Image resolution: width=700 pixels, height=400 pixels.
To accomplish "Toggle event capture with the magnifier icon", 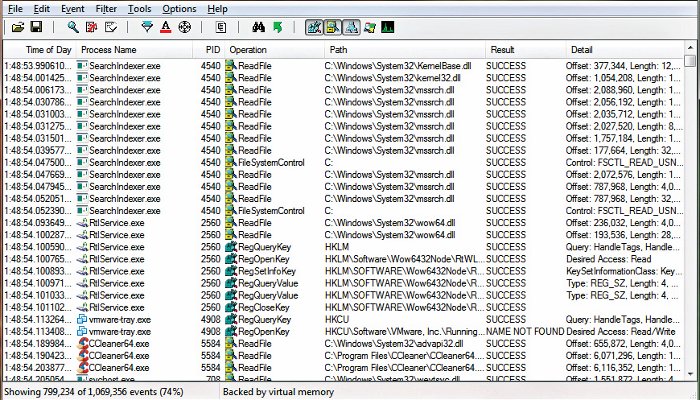I will pos(72,27).
